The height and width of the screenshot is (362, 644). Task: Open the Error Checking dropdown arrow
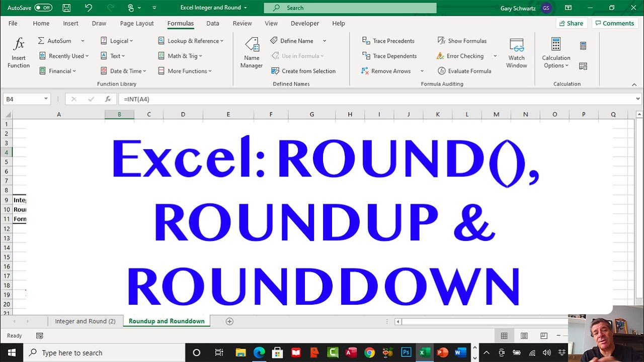click(495, 56)
